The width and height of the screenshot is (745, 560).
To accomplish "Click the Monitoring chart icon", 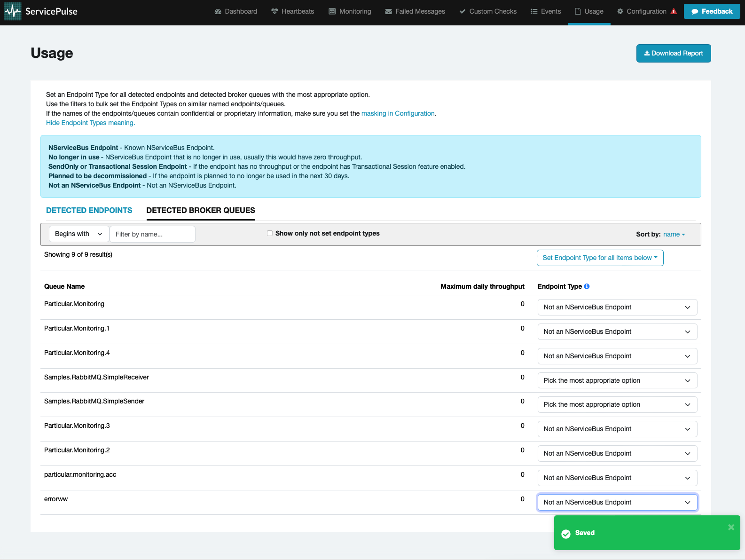I will [332, 11].
